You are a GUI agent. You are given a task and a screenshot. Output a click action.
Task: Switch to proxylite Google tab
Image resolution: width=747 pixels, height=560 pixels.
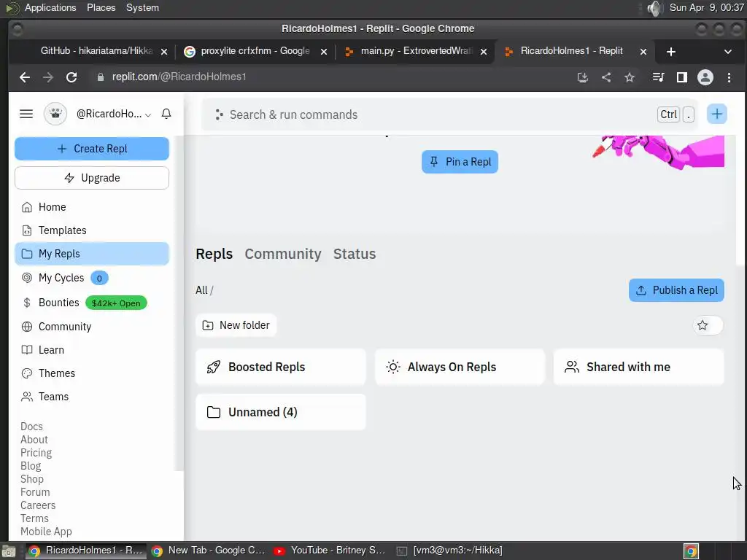point(255,51)
